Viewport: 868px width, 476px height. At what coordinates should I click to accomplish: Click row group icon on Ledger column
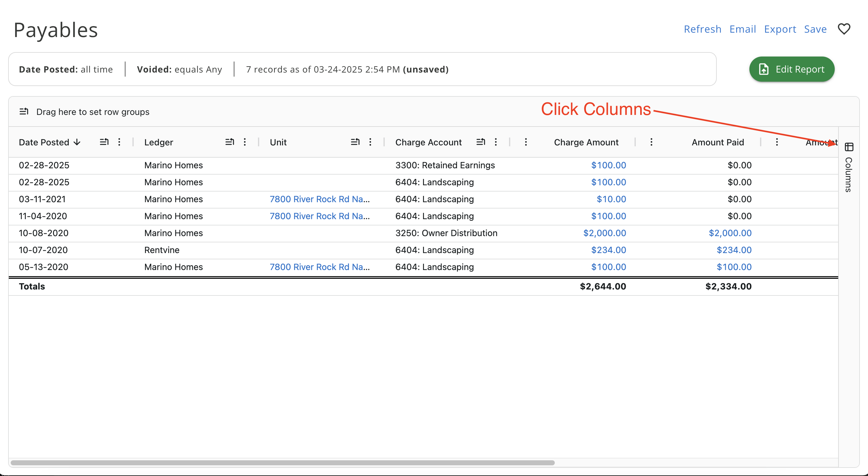229,142
